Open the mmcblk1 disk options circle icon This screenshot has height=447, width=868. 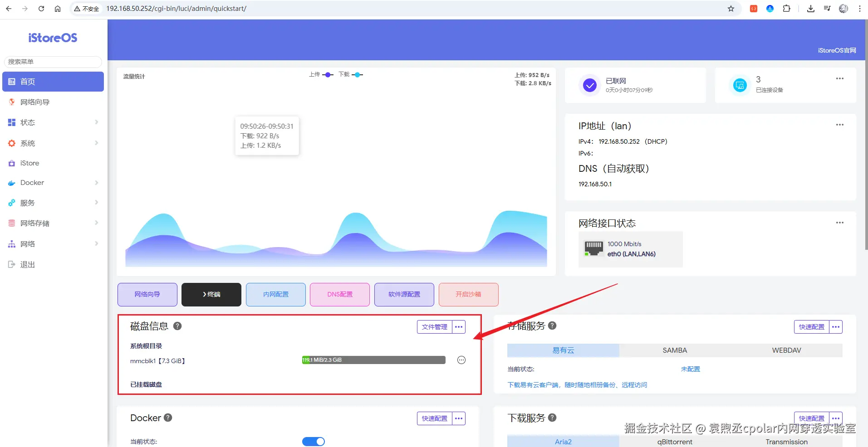[461, 360]
